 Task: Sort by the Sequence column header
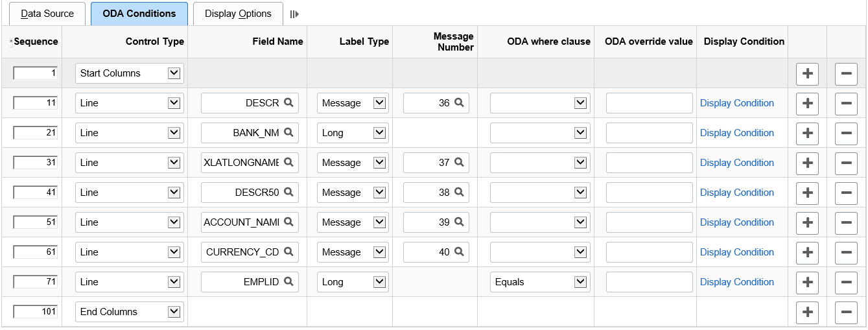[36, 41]
